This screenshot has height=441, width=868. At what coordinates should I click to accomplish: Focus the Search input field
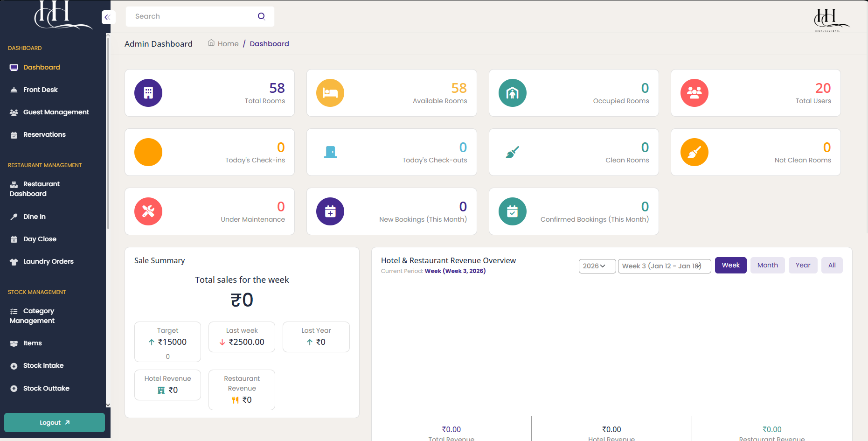pos(191,16)
